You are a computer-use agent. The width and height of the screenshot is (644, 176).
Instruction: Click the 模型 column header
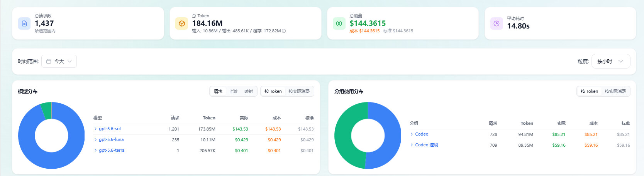(x=97, y=118)
